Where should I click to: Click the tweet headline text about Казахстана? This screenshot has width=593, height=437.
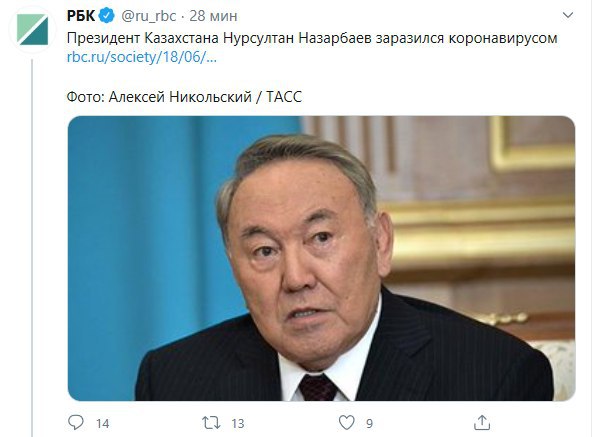312,38
